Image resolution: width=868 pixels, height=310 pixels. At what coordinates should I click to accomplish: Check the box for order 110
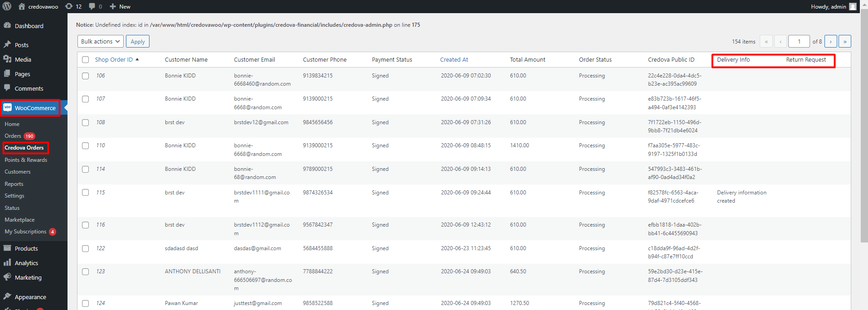[x=85, y=145]
